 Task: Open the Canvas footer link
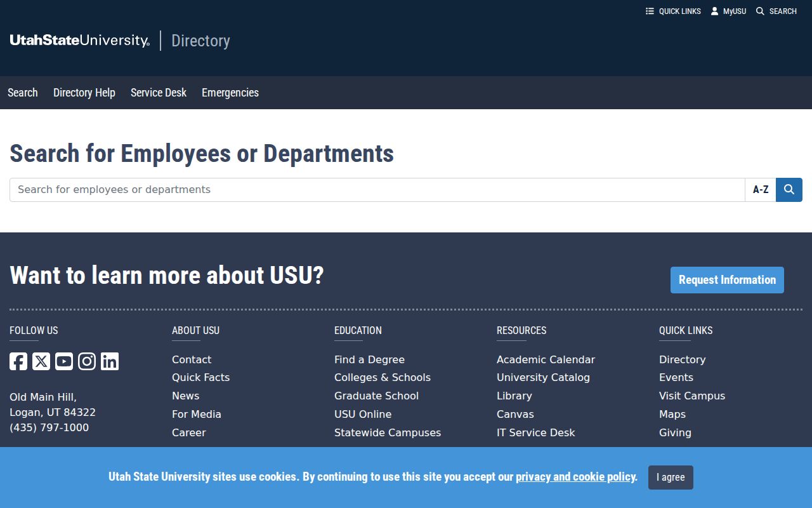[515, 414]
